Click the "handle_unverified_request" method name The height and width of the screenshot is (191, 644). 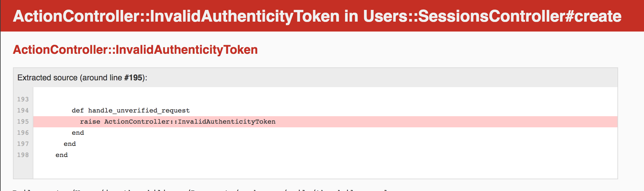[139, 110]
